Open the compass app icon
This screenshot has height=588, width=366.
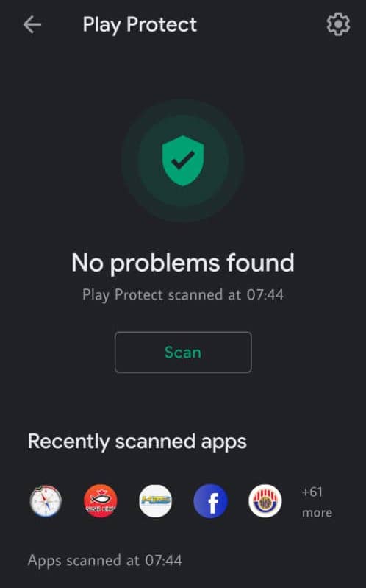click(46, 501)
